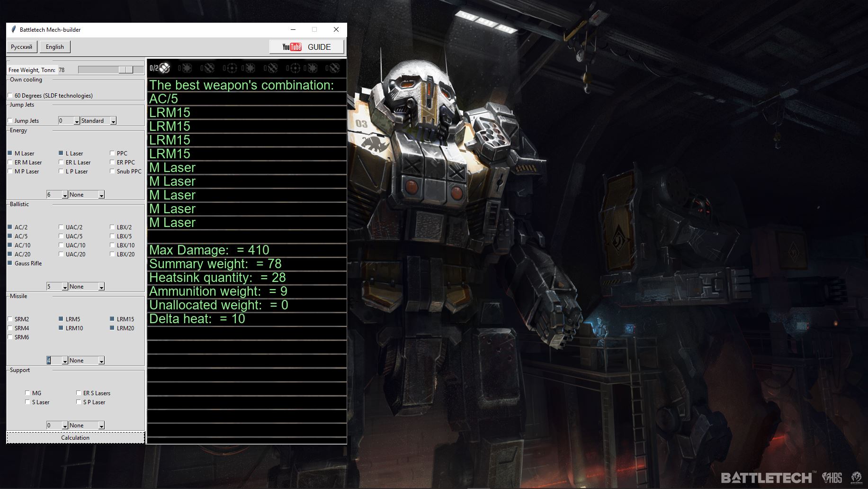Run the Calculation button
The width and height of the screenshot is (868, 489).
click(x=75, y=438)
